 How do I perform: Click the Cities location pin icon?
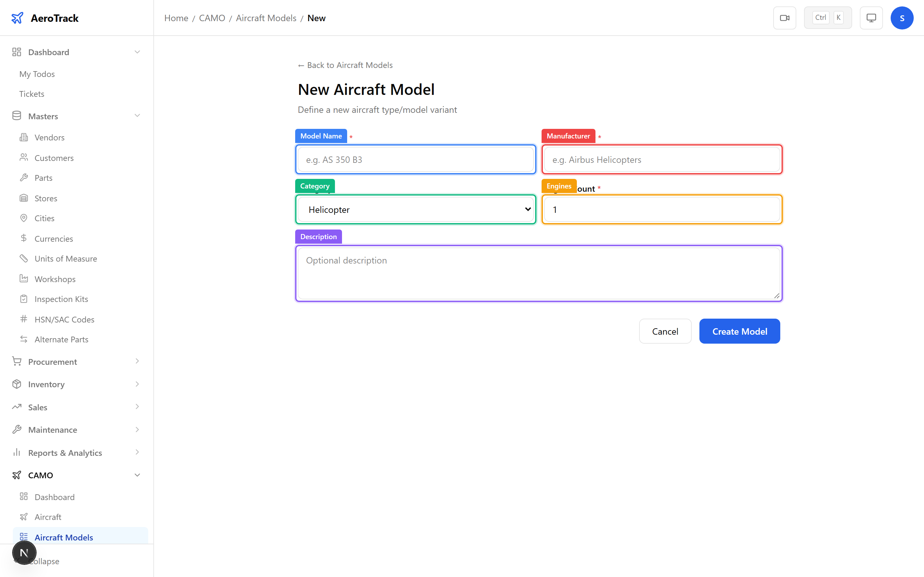(24, 218)
